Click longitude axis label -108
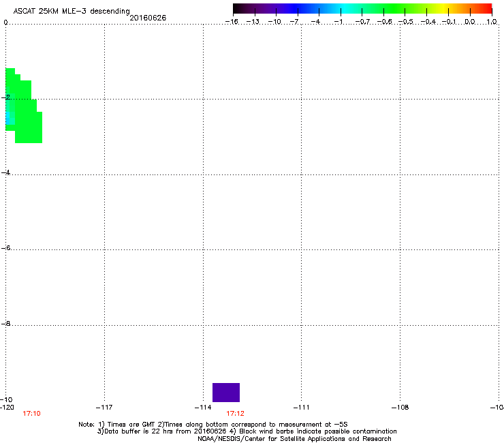Image resolution: width=504 pixels, height=443 pixels. pyautogui.click(x=400, y=408)
